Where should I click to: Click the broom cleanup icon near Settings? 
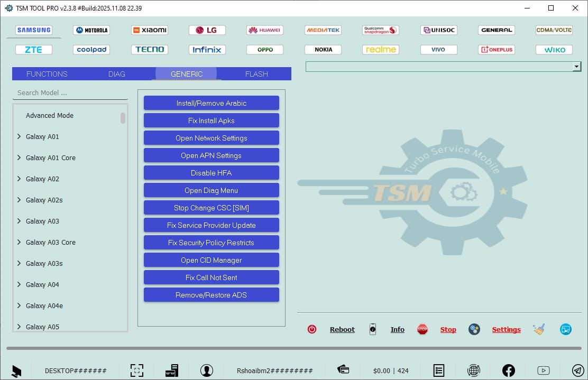pyautogui.click(x=539, y=329)
